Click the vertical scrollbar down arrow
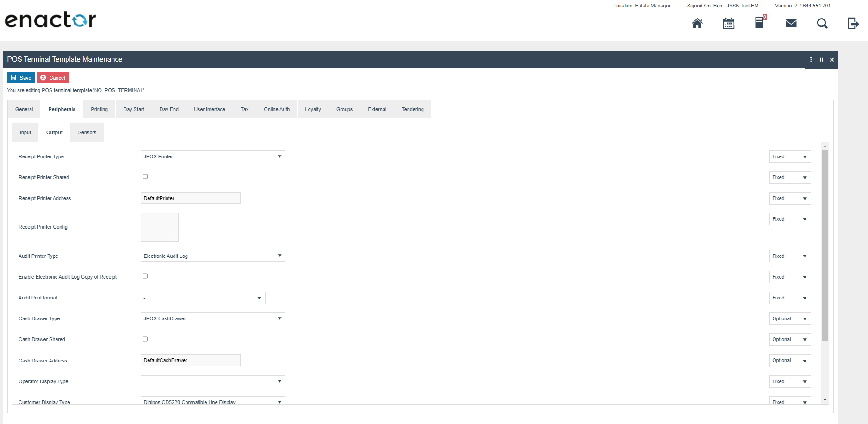 pos(825,400)
